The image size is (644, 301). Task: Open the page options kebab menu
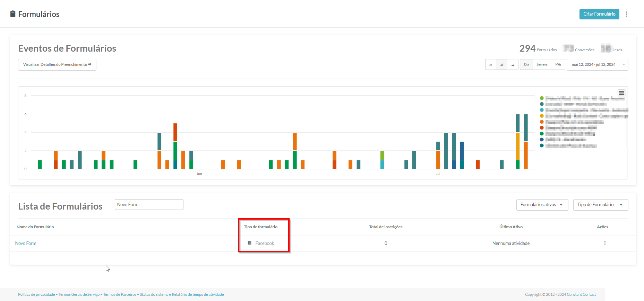click(x=626, y=14)
